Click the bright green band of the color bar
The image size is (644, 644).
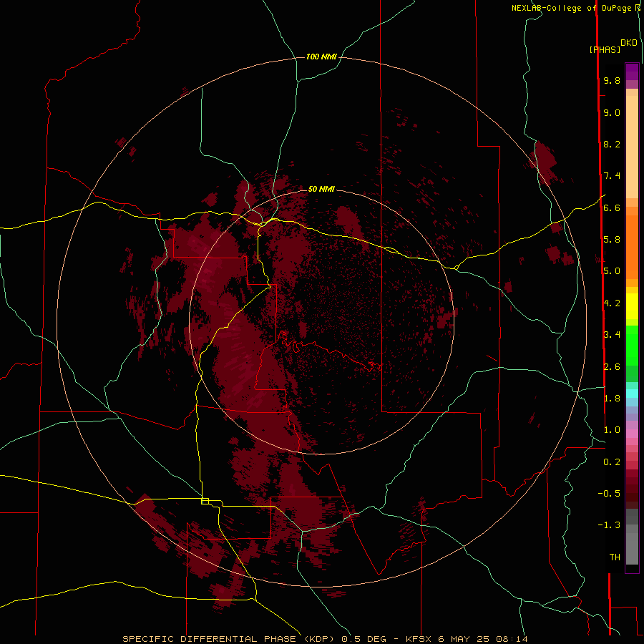pyautogui.click(x=632, y=346)
